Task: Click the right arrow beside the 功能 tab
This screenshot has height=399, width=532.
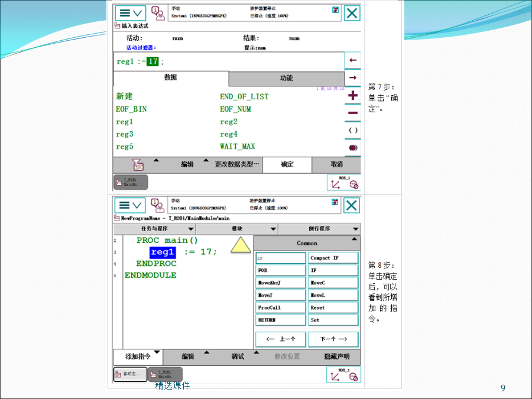Action: tap(352, 77)
